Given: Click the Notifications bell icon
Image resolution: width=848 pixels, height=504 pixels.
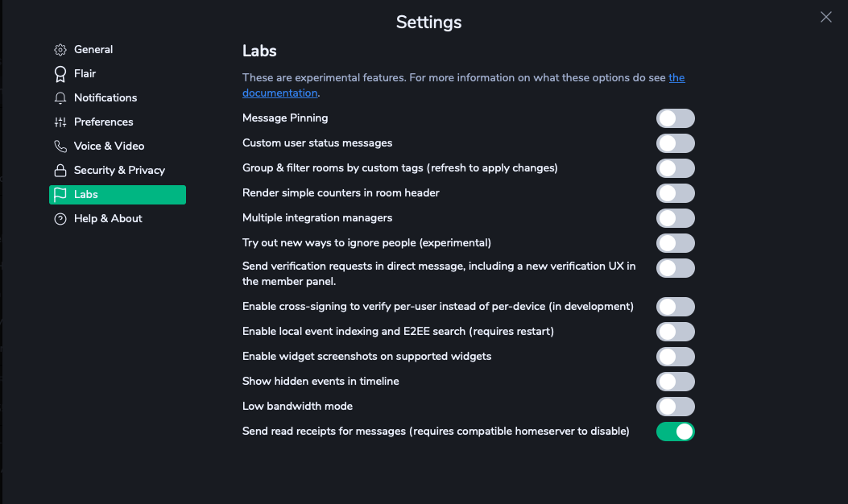Looking at the screenshot, I should tap(60, 98).
